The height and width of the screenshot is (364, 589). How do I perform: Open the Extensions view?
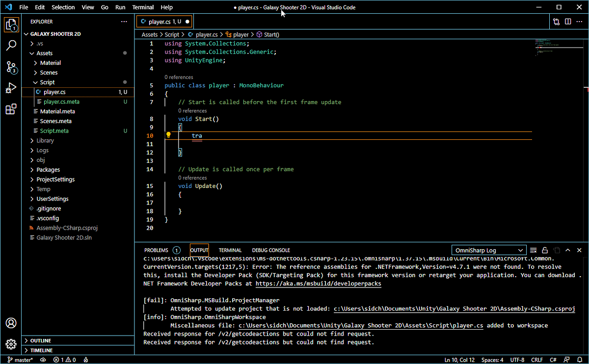(11, 109)
